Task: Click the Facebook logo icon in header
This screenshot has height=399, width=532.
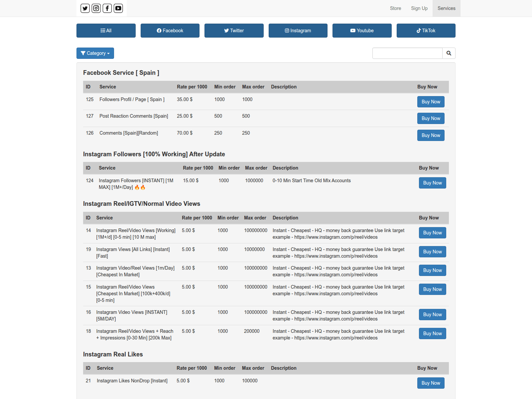Action: pos(107,8)
